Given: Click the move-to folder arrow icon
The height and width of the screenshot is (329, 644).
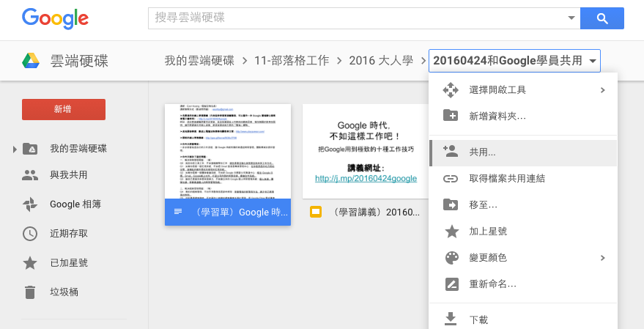Looking at the screenshot, I should click(x=451, y=204).
